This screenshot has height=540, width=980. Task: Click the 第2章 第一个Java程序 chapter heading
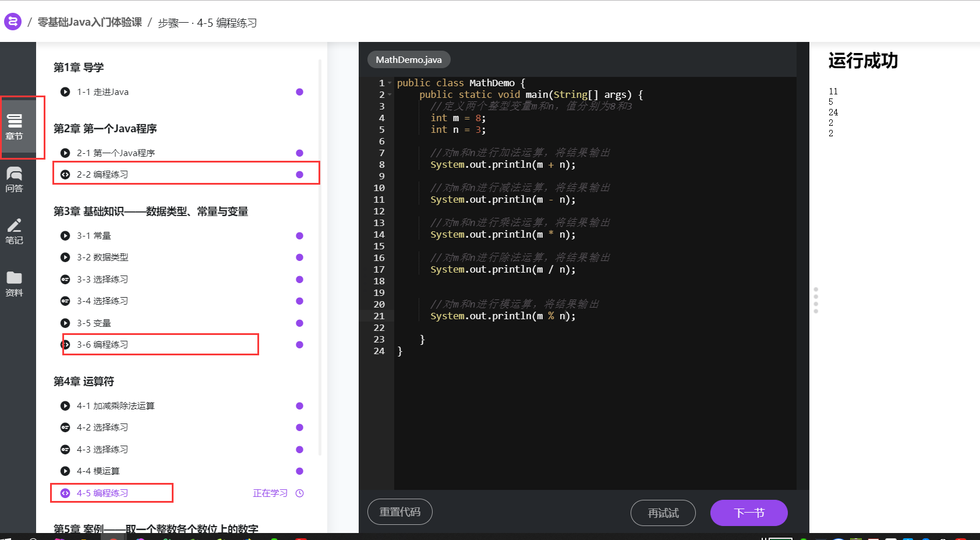click(x=105, y=129)
